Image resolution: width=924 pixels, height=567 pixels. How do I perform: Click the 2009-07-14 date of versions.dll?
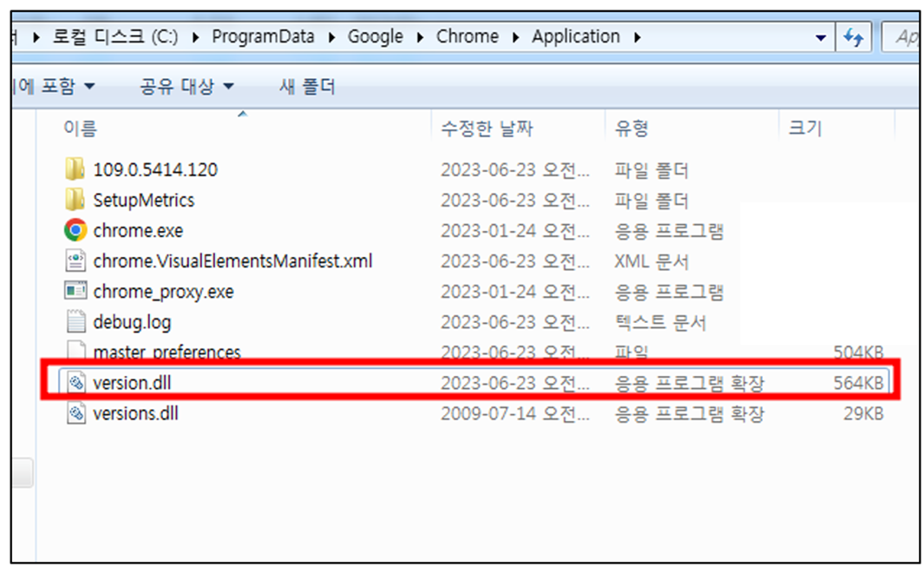click(514, 413)
